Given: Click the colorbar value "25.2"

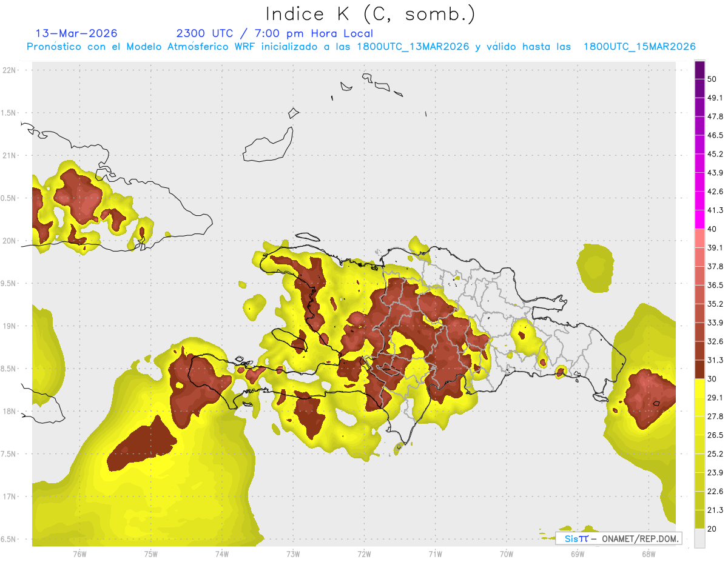Looking at the screenshot, I should (x=715, y=454).
